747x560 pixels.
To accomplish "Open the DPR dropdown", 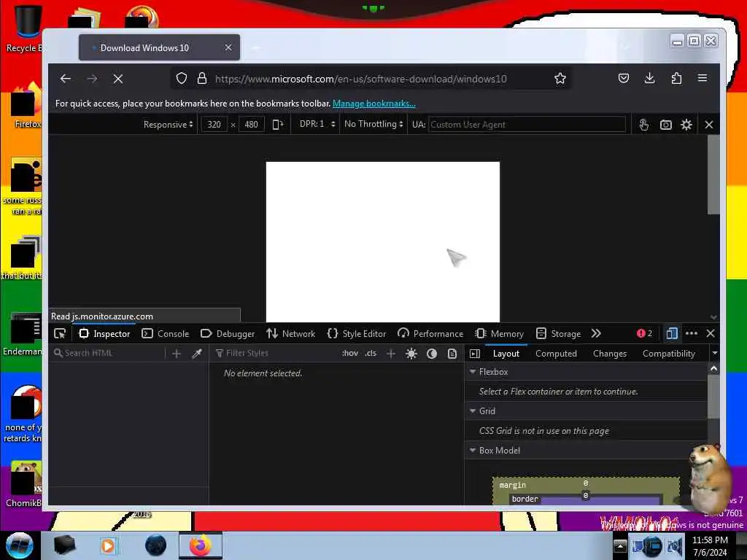I will [x=317, y=124].
